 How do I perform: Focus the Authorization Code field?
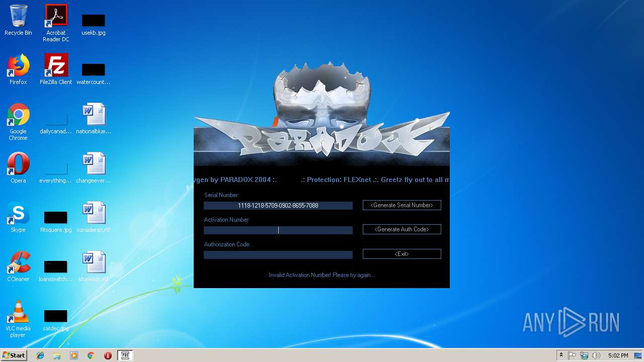click(x=278, y=255)
